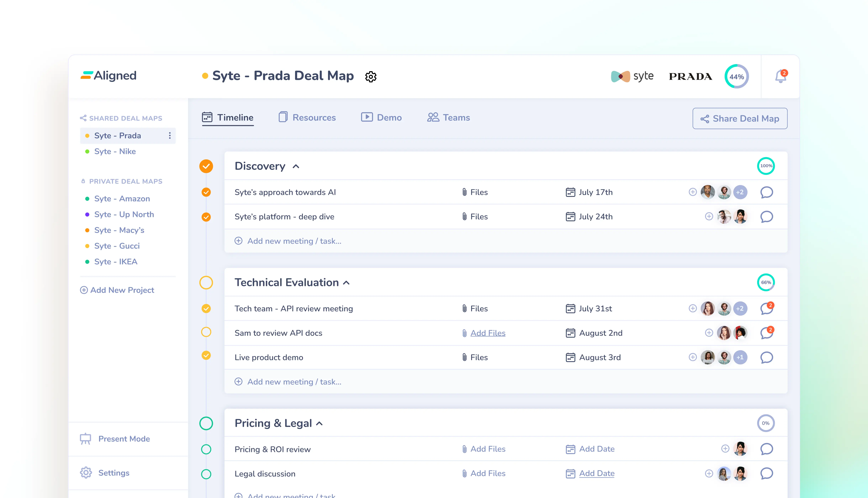Image resolution: width=868 pixels, height=498 pixels.
Task: Click Add Files for Sam to review API docs
Action: point(488,333)
